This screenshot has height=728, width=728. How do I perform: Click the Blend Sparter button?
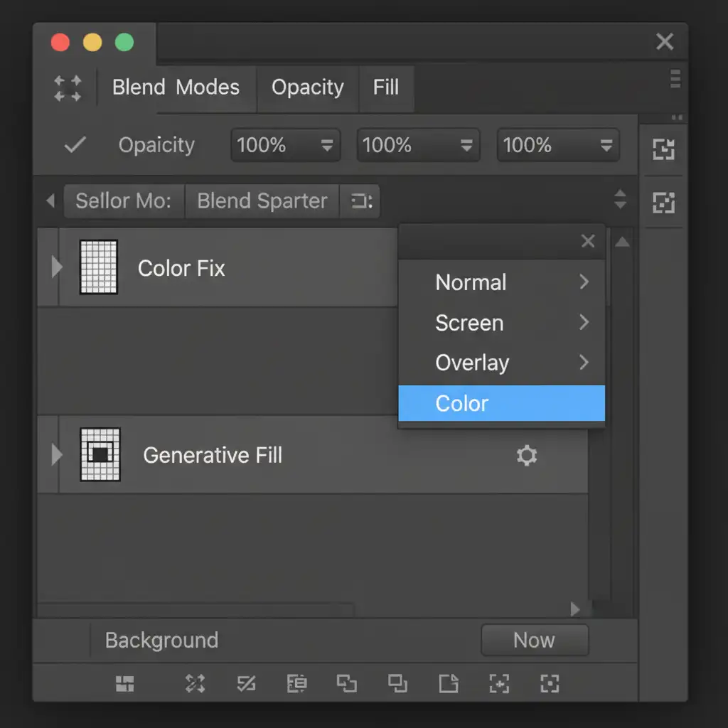(262, 201)
